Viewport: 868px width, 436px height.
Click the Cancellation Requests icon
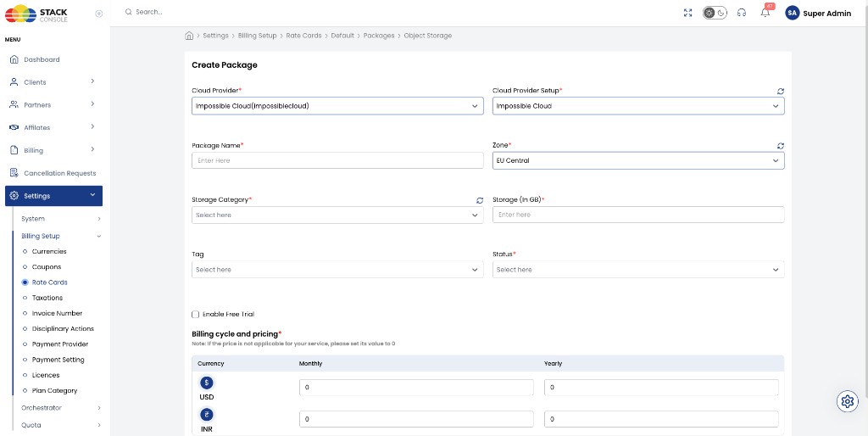click(14, 173)
